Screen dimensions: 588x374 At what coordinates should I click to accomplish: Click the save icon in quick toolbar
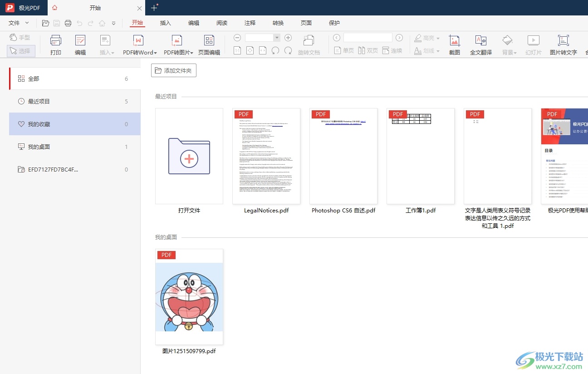point(57,23)
